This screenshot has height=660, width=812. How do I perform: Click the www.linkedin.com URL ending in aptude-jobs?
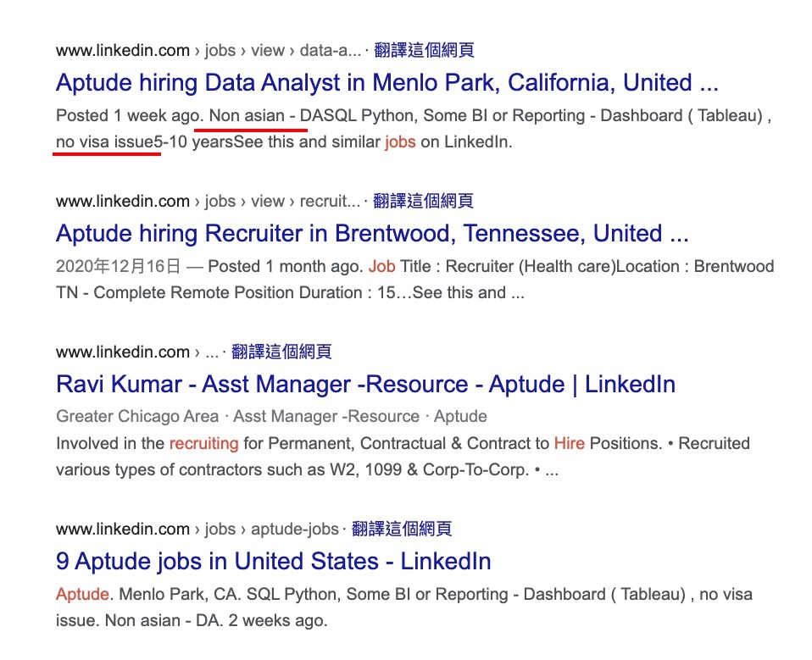pyautogui.click(x=197, y=529)
